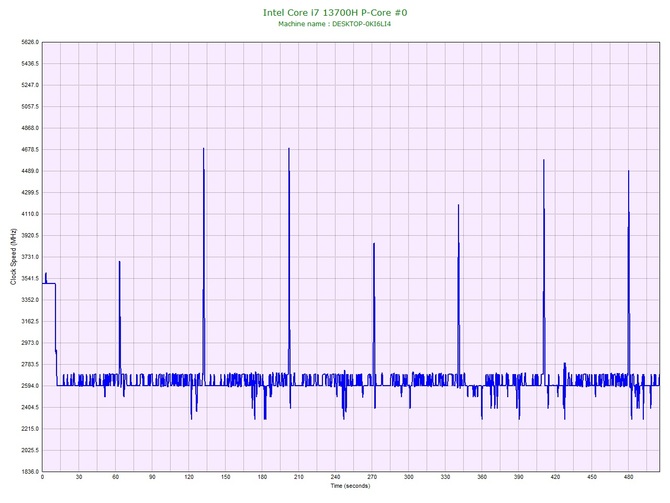The width and height of the screenshot is (670, 503).
Task: Click the 360 seconds x-axis tick label
Action: click(482, 477)
